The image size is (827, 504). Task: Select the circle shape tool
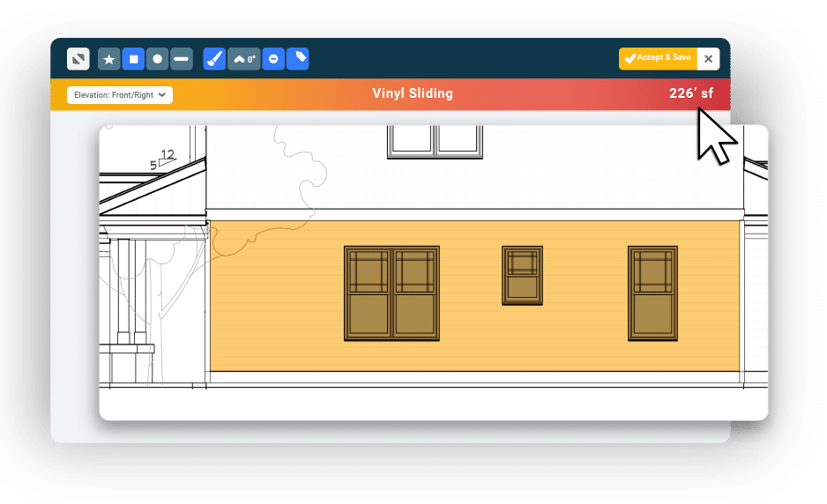point(157,59)
